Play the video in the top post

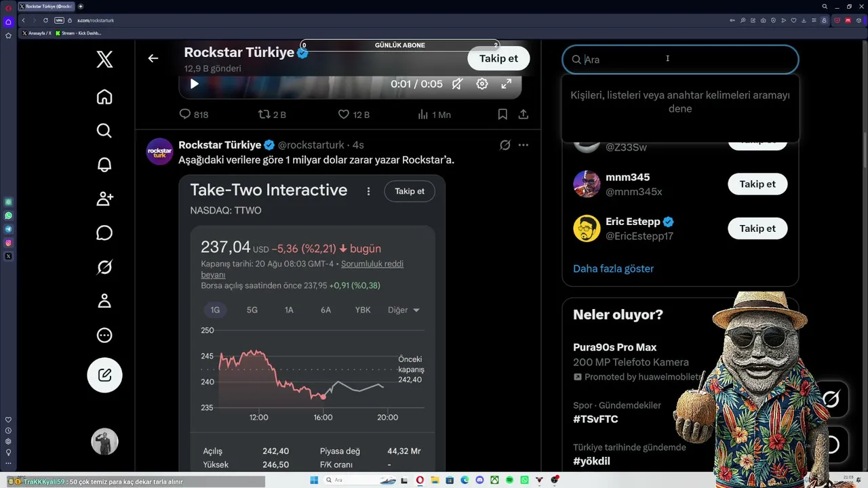194,84
